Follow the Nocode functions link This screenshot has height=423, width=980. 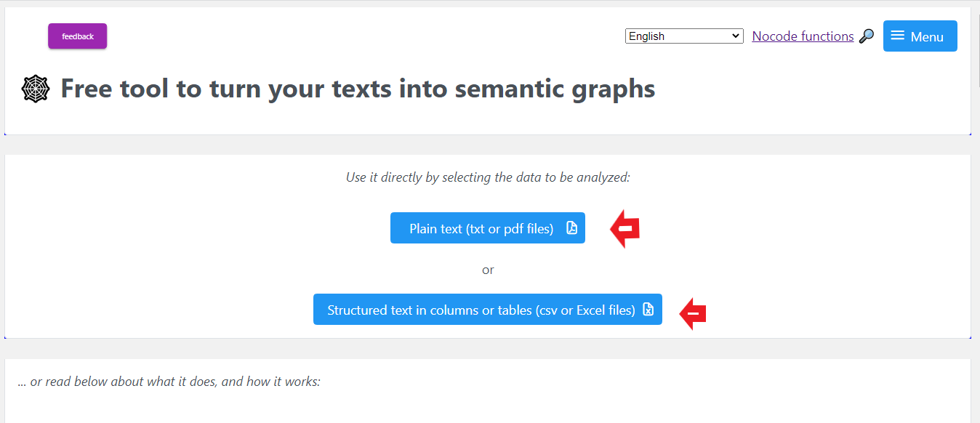pyautogui.click(x=803, y=36)
